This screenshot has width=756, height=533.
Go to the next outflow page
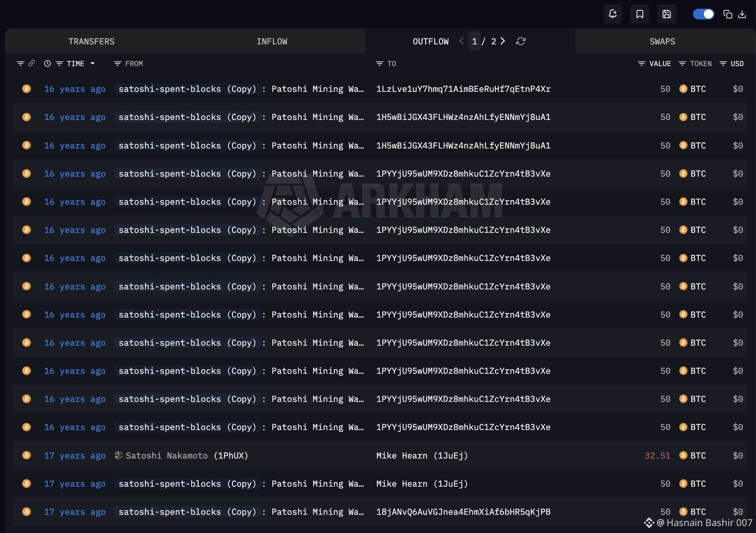(503, 41)
